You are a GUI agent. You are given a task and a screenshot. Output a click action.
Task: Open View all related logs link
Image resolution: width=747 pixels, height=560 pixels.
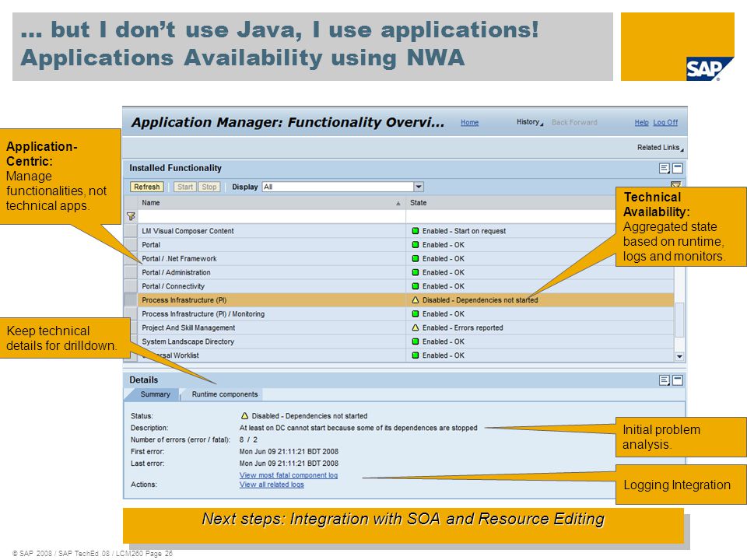[x=272, y=485]
